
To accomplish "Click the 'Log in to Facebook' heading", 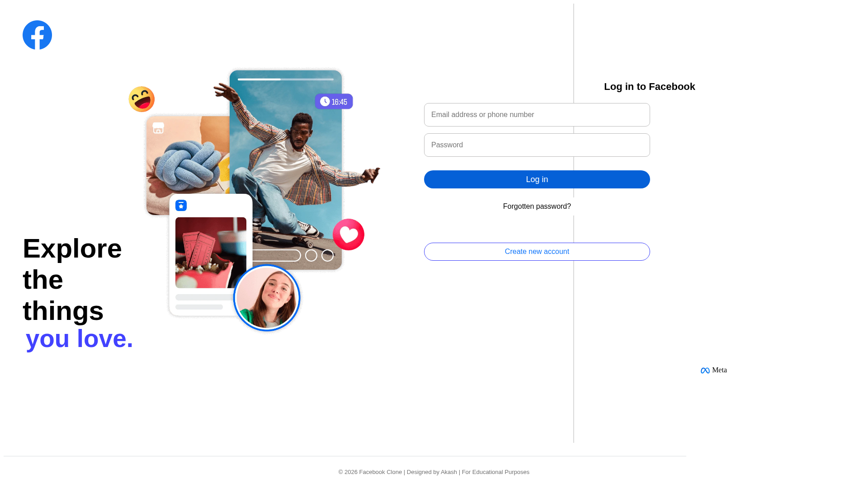I will (x=649, y=87).
